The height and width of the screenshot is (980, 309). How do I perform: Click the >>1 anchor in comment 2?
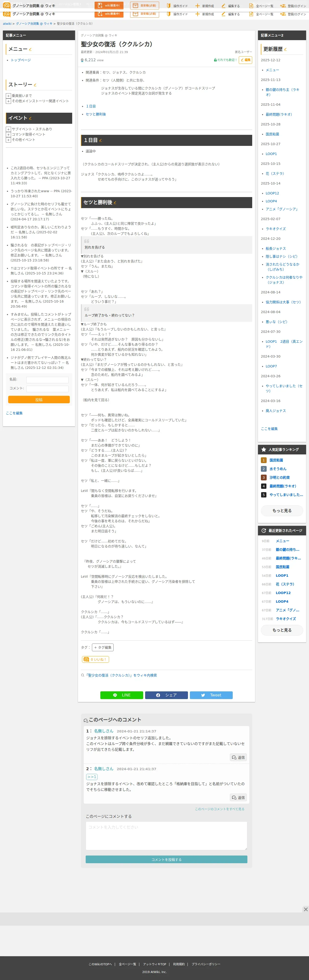click(91, 777)
